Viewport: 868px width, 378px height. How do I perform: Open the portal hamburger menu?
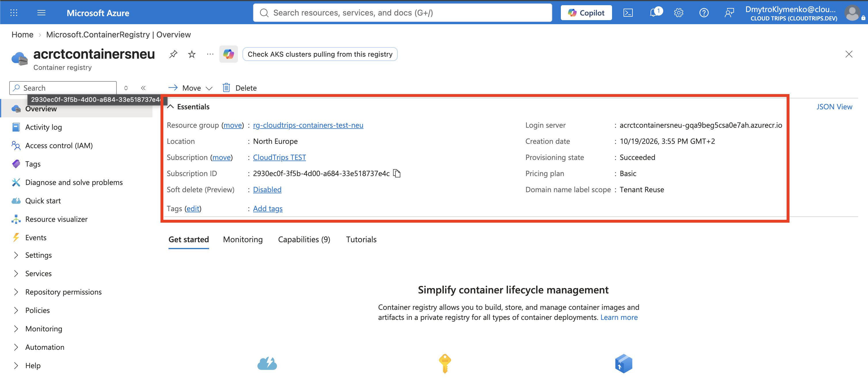(x=41, y=13)
